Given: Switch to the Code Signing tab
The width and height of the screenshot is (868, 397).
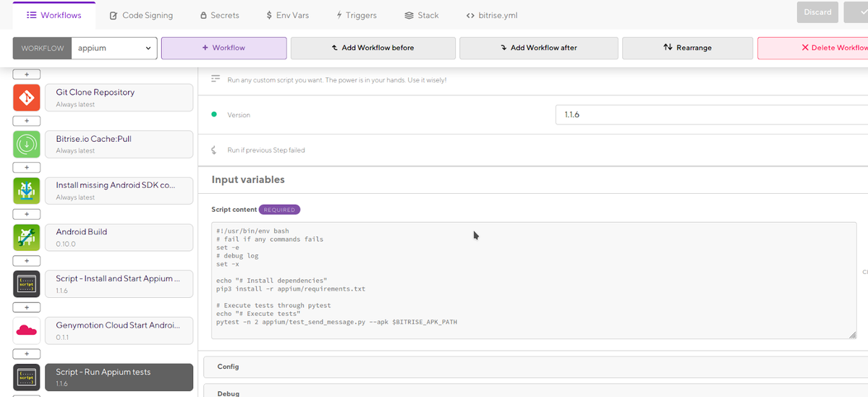Looking at the screenshot, I should [141, 15].
